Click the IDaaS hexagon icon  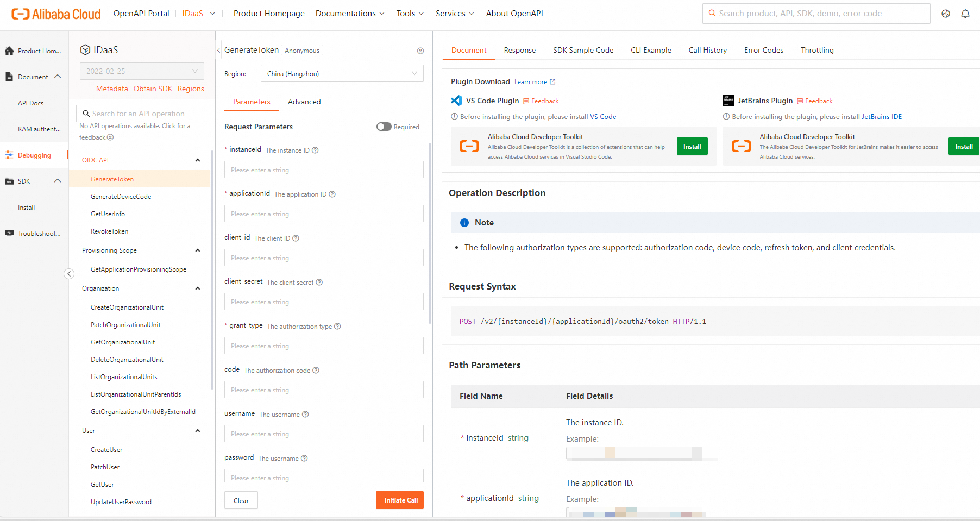pyautogui.click(x=85, y=50)
